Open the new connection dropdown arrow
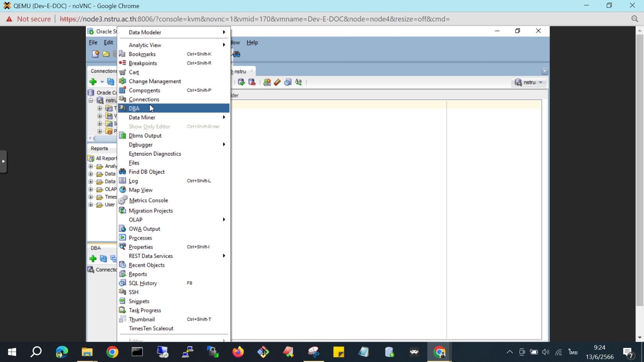The image size is (644, 362). pyautogui.click(x=102, y=82)
